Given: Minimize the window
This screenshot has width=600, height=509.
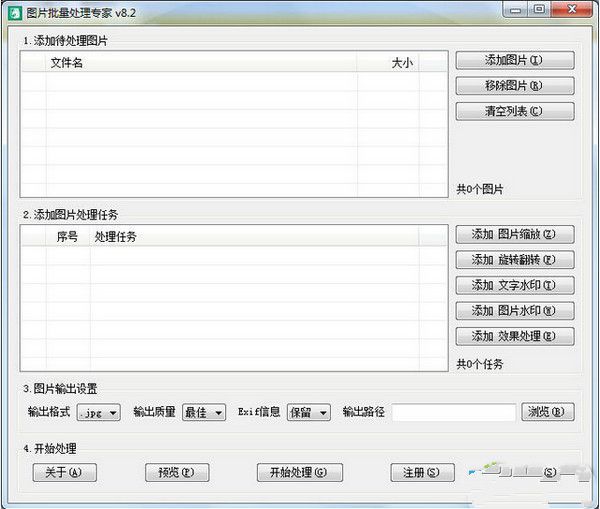Looking at the screenshot, I should pos(515,10).
